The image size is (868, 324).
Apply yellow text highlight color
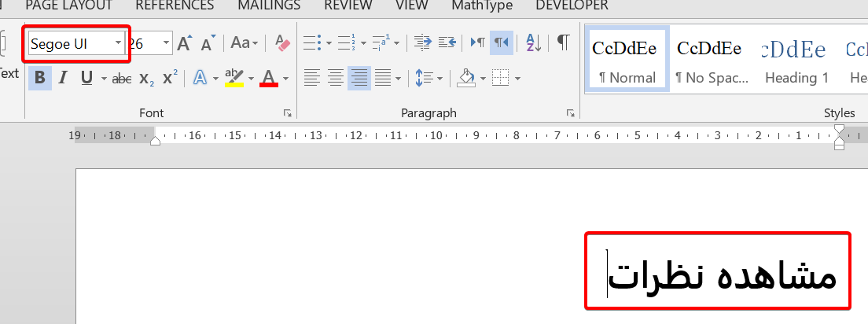tap(235, 79)
